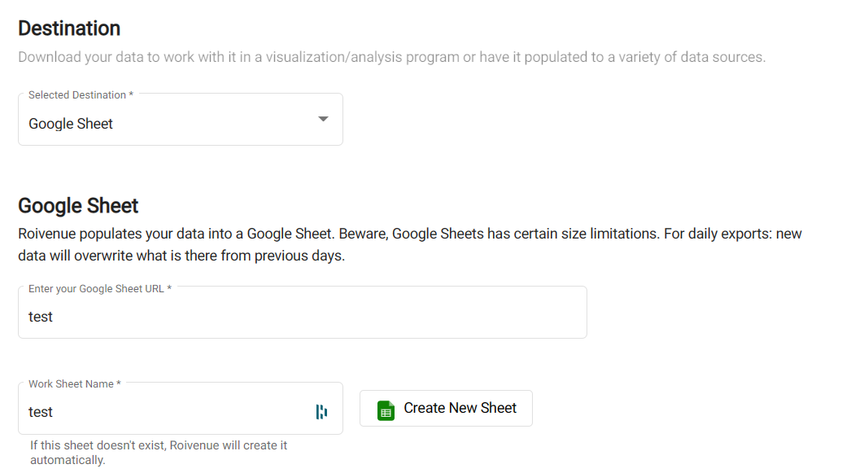Click the Create New Sheet button label

460,408
